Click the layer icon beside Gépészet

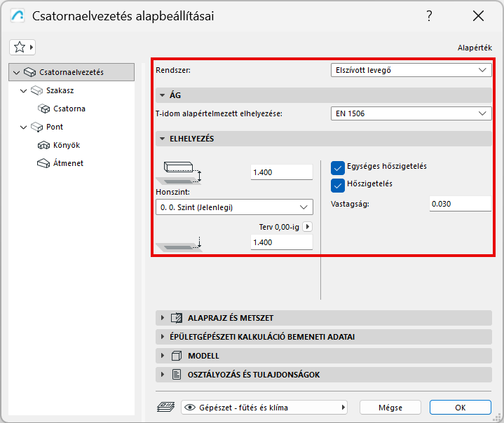pyautogui.click(x=165, y=408)
